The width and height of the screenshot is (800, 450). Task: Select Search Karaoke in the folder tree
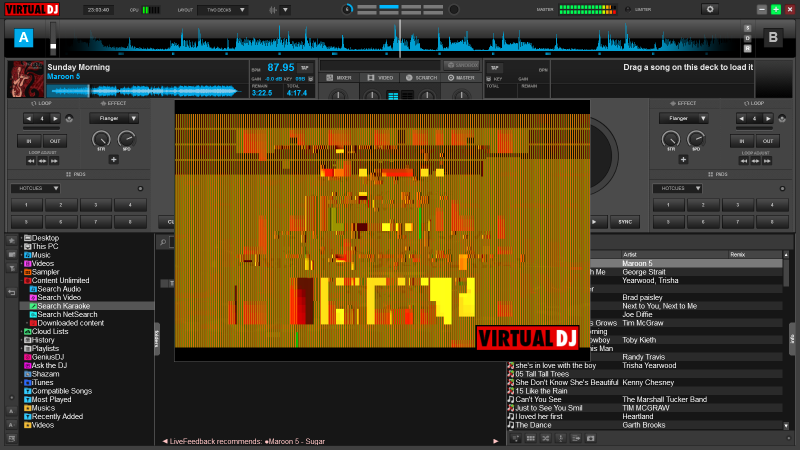coord(87,306)
